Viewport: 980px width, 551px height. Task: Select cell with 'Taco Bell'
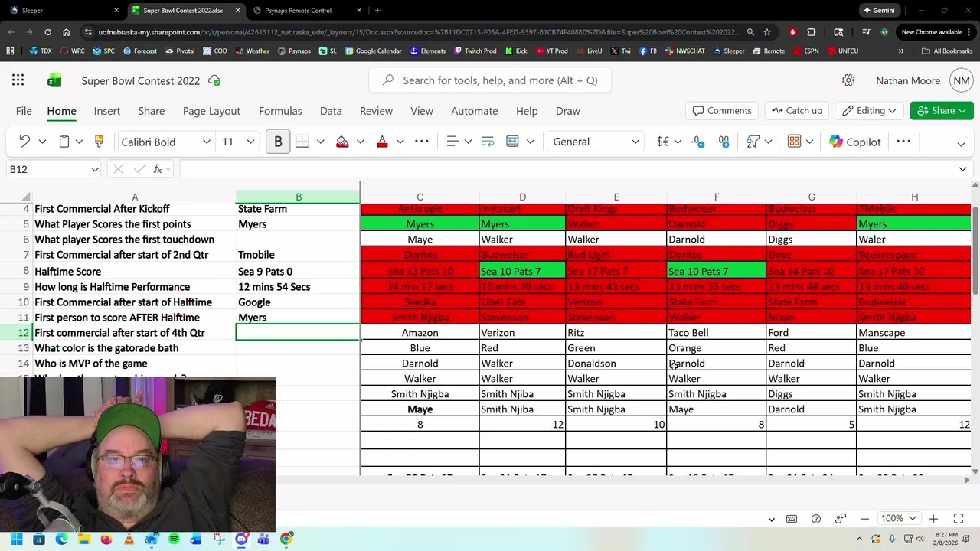point(716,333)
